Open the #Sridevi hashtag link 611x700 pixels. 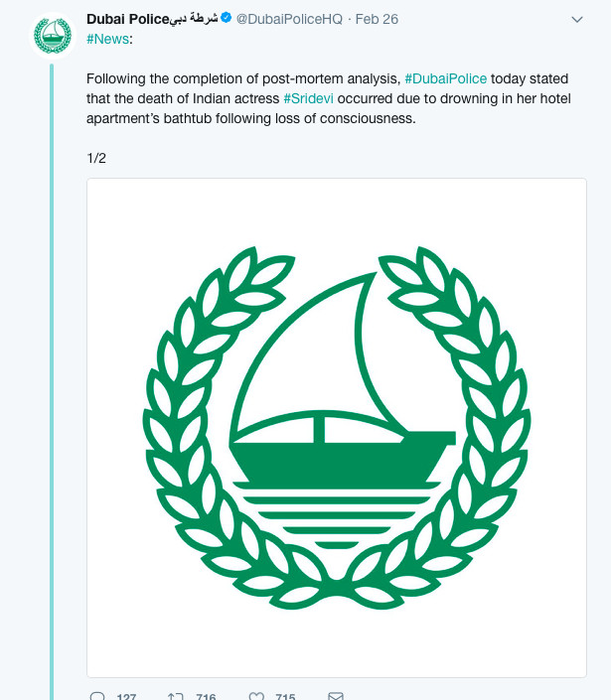coord(309,98)
